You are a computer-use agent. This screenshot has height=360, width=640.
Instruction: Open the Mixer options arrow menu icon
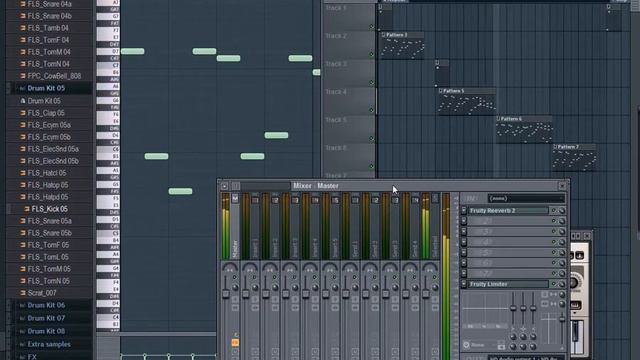coord(224,186)
